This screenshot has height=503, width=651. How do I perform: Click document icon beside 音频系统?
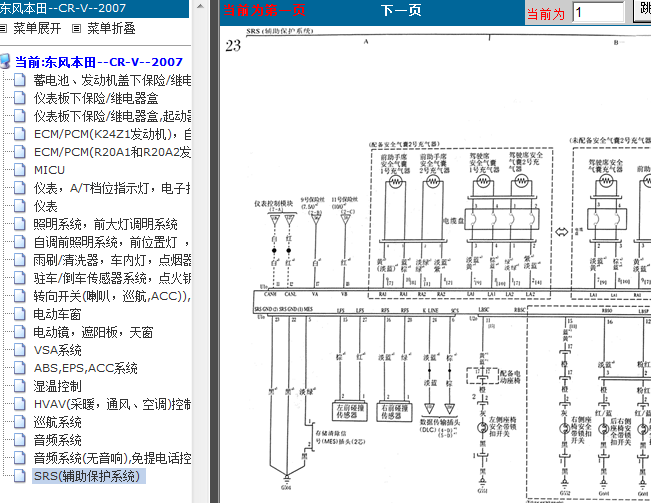tap(20, 440)
